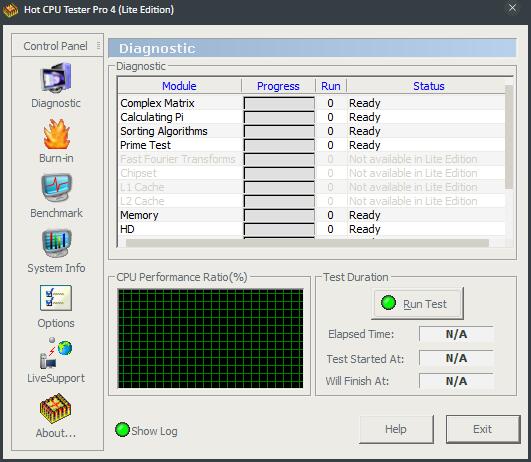The image size is (531, 462).
Task: Click Chipset's Not available in Lite Edition status
Action: [413, 173]
